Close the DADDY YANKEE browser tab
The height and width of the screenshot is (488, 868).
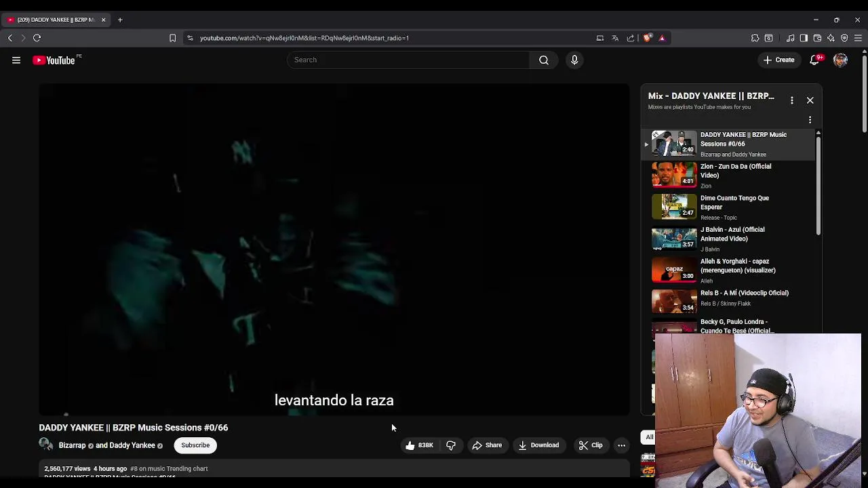tap(103, 20)
